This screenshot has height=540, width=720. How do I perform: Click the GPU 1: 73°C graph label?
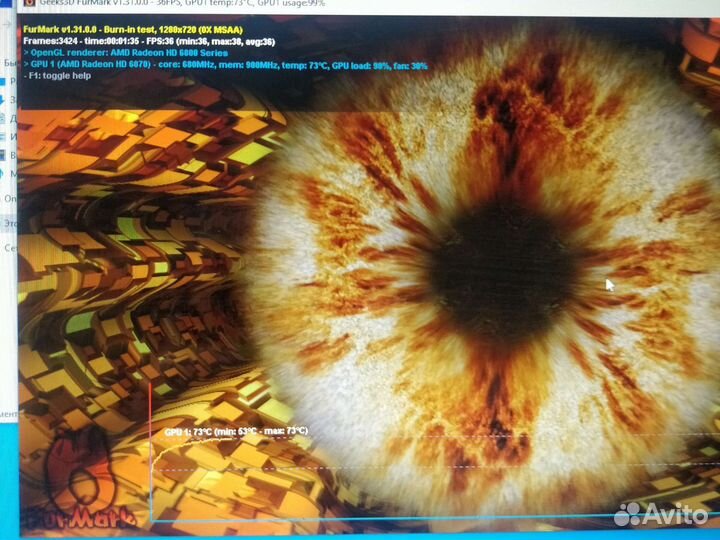tap(236, 432)
